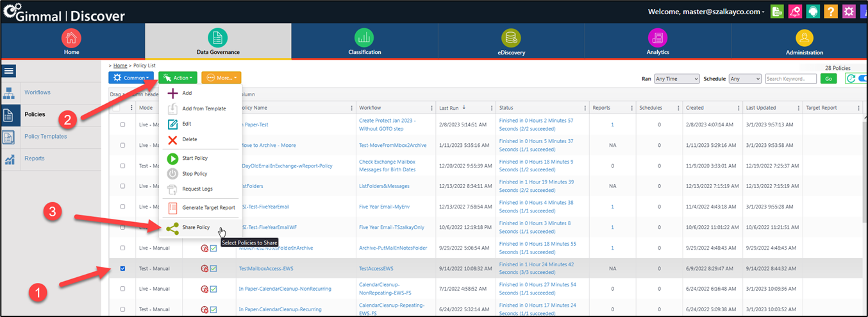Click the support headset icon
The width and height of the screenshot is (868, 317).
click(812, 12)
